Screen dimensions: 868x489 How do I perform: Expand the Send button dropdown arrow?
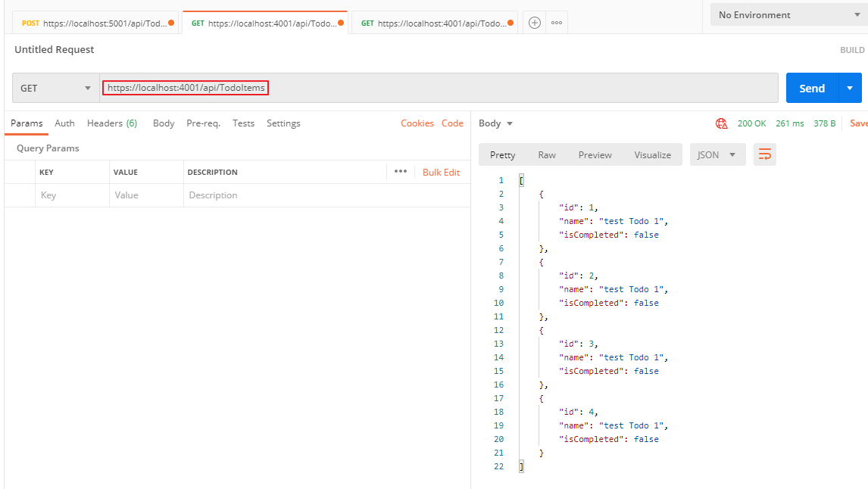850,88
